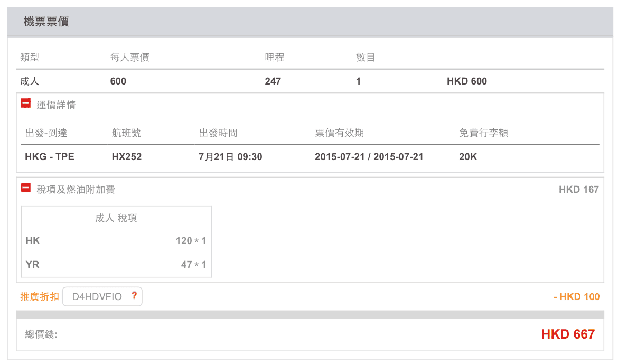The image size is (618, 364).
Task: Collapse the 稅項及燃油附加費 minus icon
Action: point(25,188)
